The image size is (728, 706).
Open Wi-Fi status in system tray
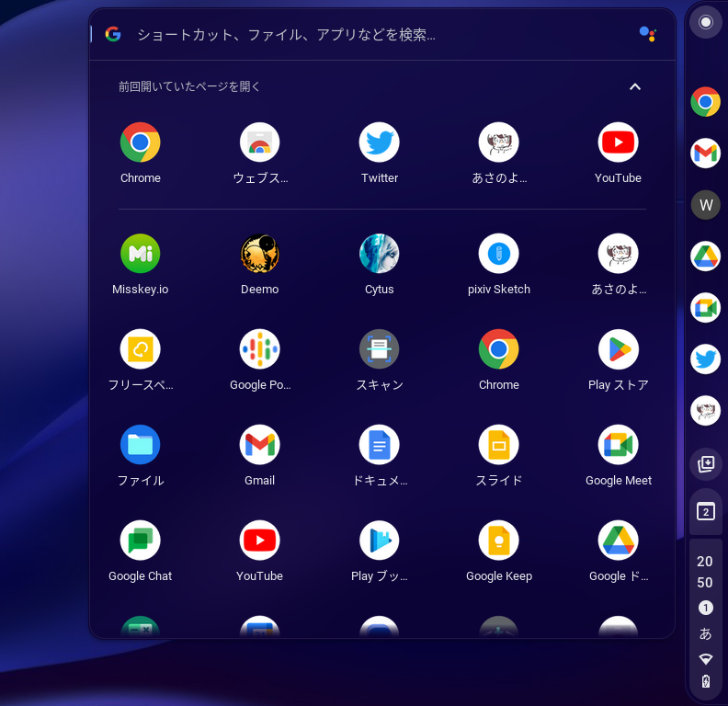[706, 658]
